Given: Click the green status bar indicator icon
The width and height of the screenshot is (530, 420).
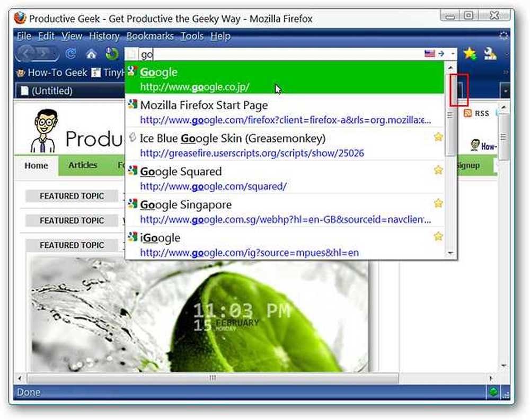Looking at the screenshot, I should (493, 392).
